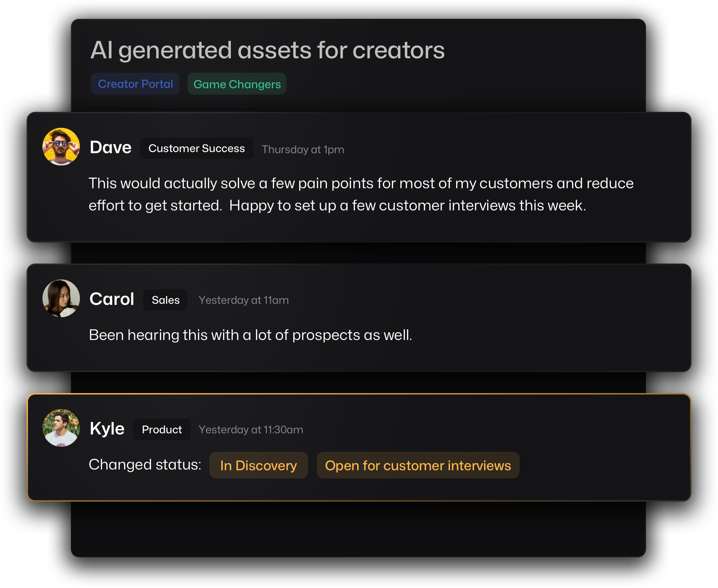
Task: Select Carol's Sales role badge
Action: pyautogui.click(x=165, y=300)
